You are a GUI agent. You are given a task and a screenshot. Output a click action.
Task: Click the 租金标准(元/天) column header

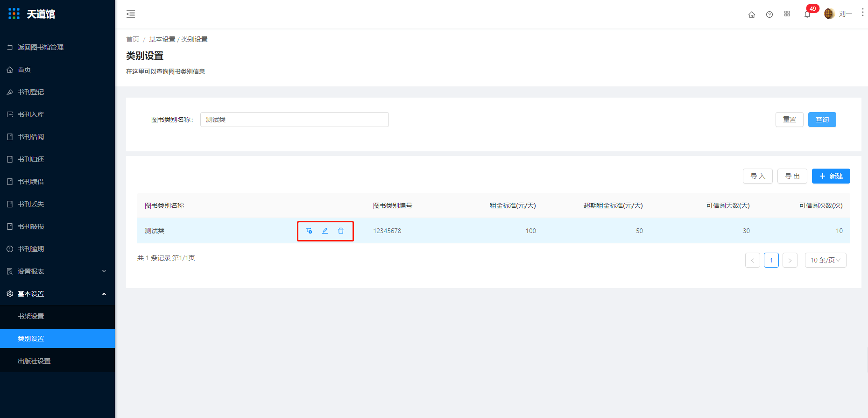click(x=513, y=205)
